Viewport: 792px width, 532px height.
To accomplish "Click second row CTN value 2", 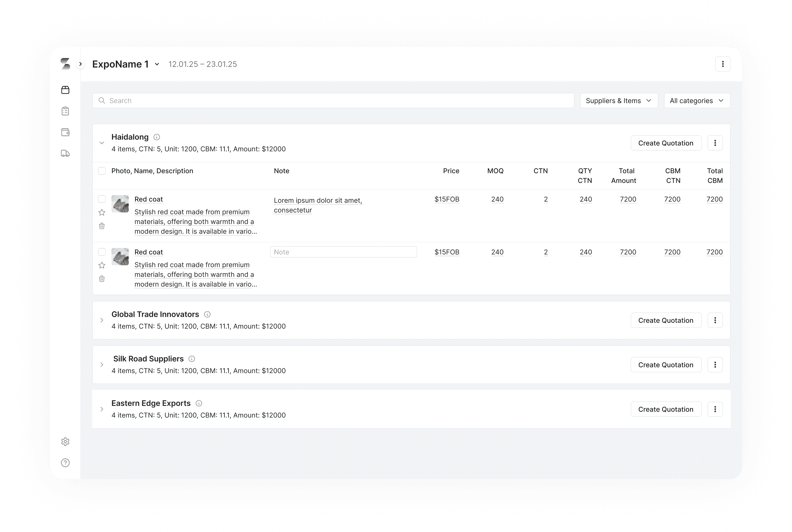I will [545, 252].
